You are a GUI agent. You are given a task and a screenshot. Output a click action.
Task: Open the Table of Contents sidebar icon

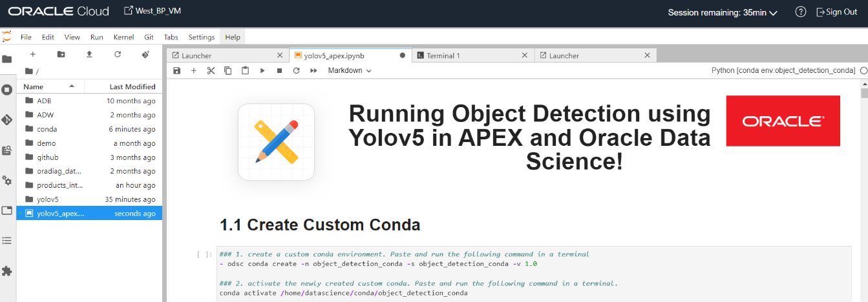pyautogui.click(x=7, y=241)
